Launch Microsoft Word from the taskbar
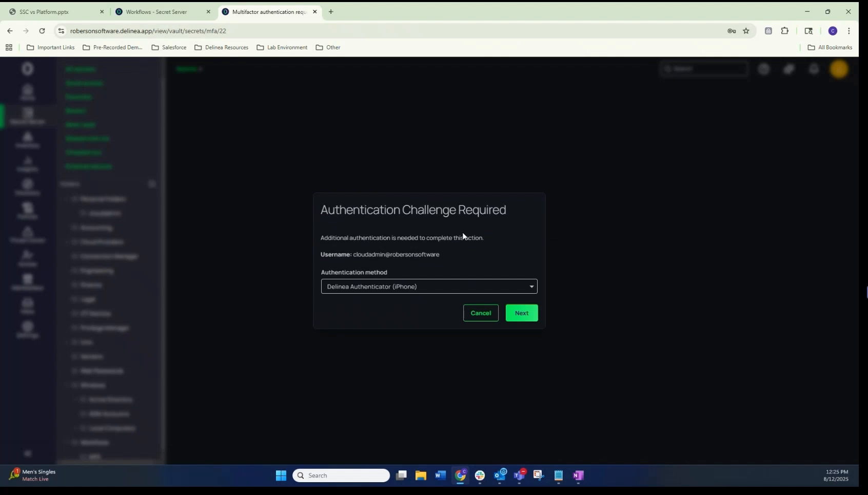Viewport: 868px width, 495px height. 440,475
